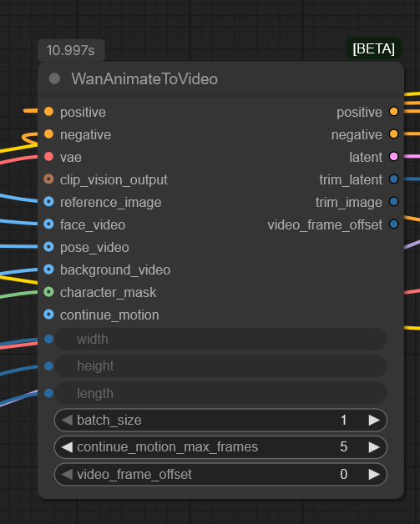Click the length widget input socket
This screenshot has height=524, width=420.
click(x=48, y=393)
